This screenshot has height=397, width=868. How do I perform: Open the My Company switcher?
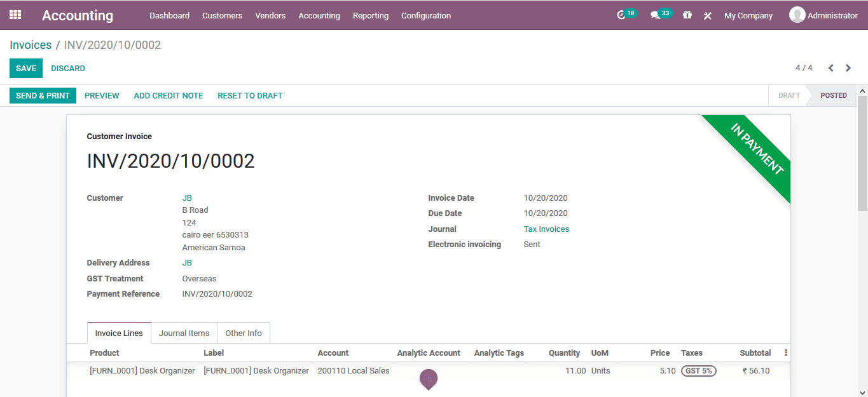[x=748, y=15]
